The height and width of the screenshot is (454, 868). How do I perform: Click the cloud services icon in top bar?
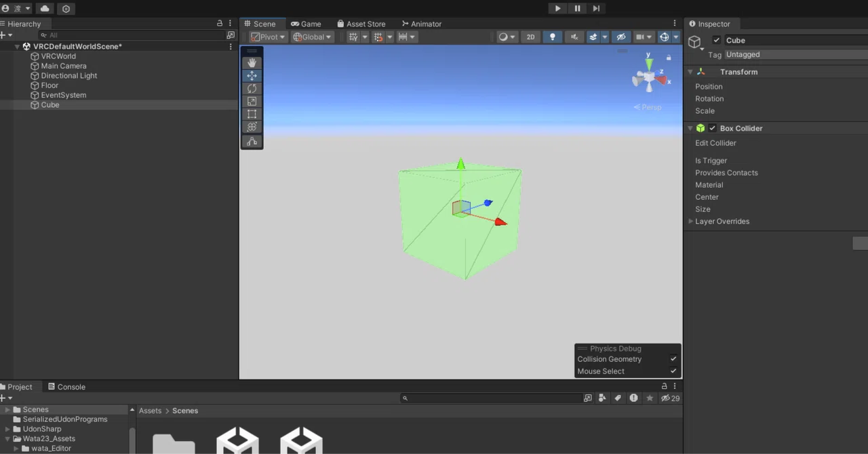[45, 9]
